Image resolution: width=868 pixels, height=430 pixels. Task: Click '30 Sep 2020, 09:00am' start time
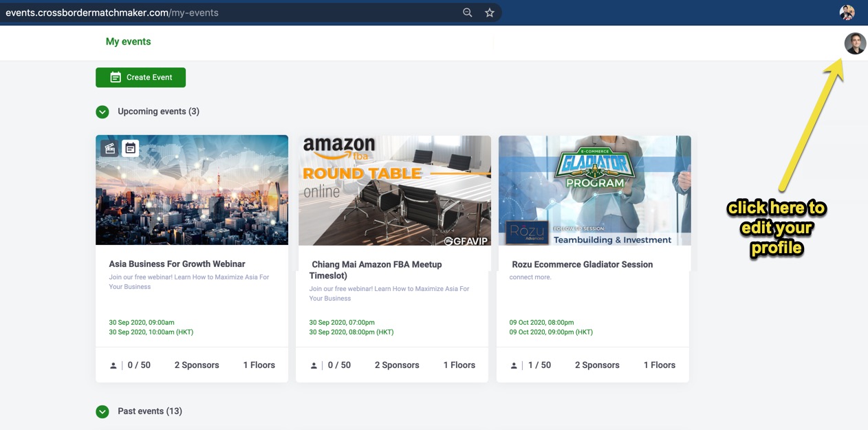[x=142, y=322]
